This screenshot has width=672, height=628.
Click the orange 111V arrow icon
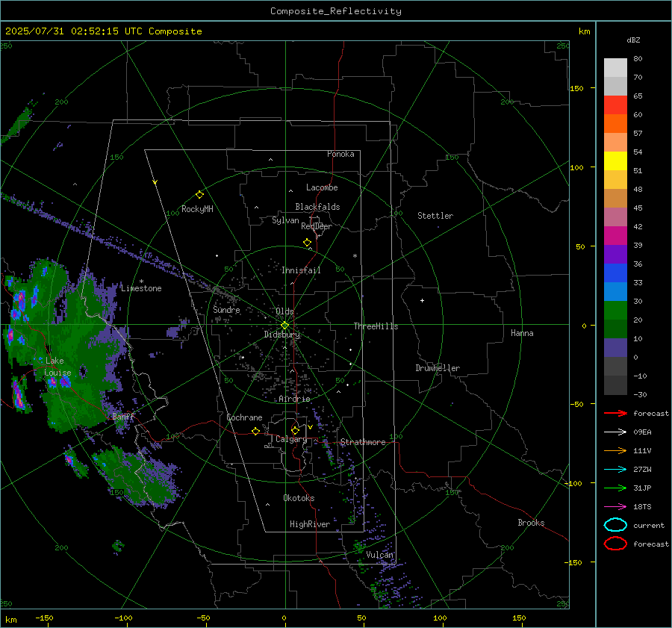(x=615, y=450)
